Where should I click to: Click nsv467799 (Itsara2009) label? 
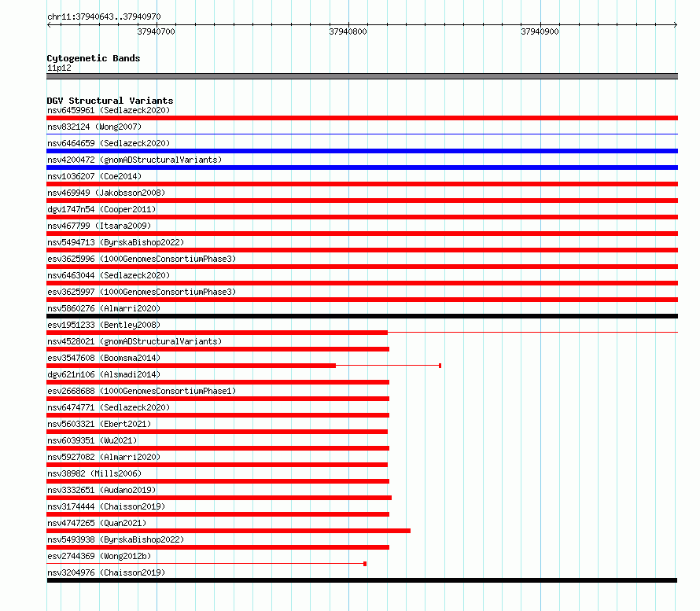99,226
